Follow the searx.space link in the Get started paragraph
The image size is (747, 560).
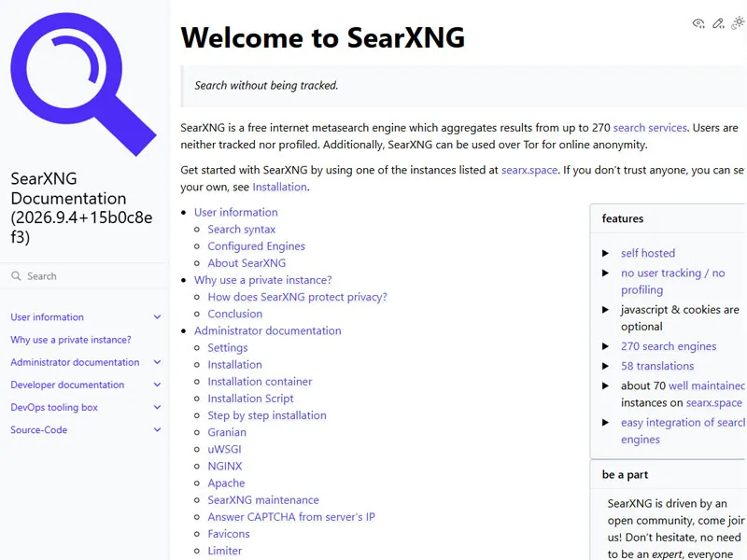click(529, 170)
